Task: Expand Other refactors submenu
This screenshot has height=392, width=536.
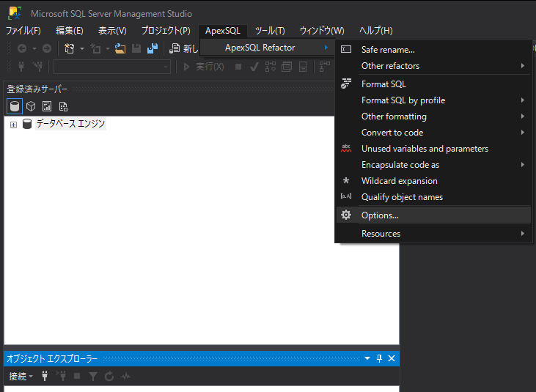Action: coord(433,65)
